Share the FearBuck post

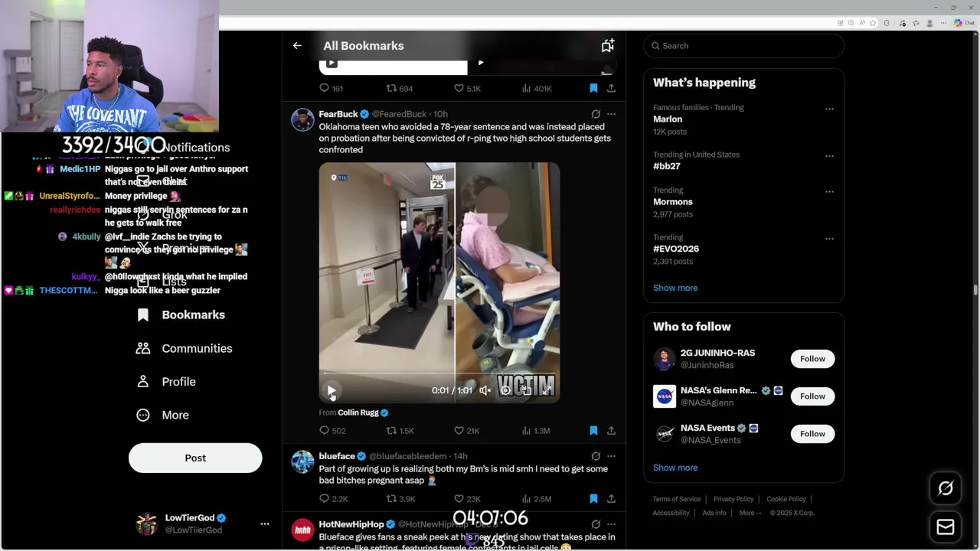click(611, 431)
